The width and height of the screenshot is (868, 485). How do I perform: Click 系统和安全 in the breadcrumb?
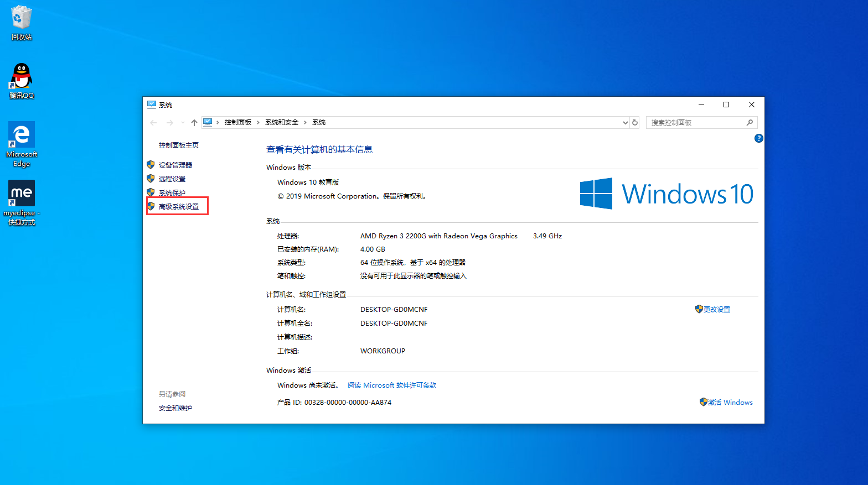(282, 122)
